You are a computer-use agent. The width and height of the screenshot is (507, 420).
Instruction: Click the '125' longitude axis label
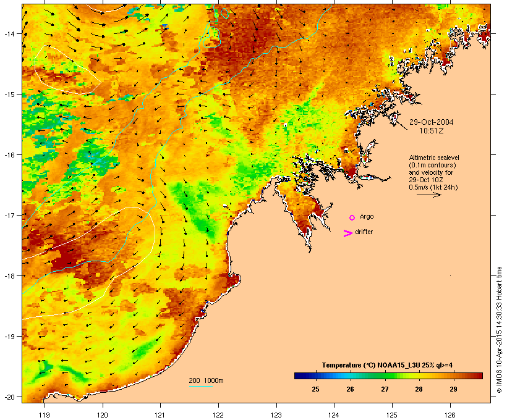[x=392, y=415]
